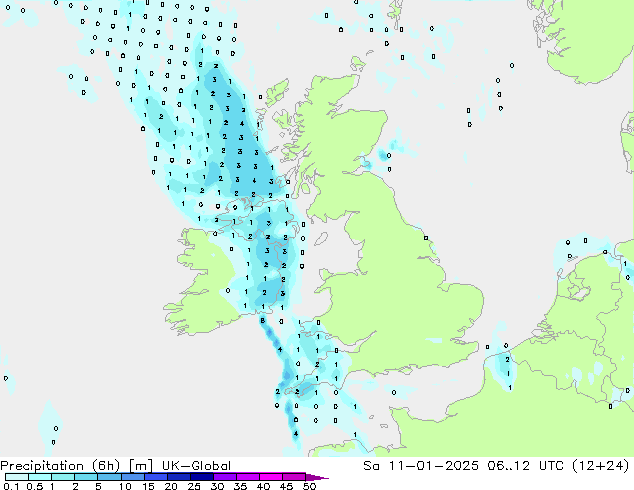This screenshot has height=490, width=634.
Task: Select the '(12+24)' forecast offset text
Action: (x=601, y=466)
